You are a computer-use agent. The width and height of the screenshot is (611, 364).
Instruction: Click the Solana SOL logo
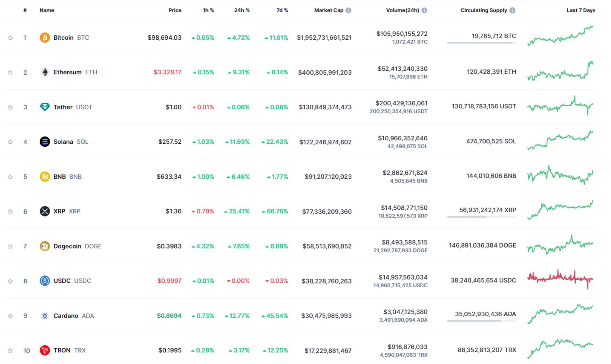pyautogui.click(x=44, y=141)
